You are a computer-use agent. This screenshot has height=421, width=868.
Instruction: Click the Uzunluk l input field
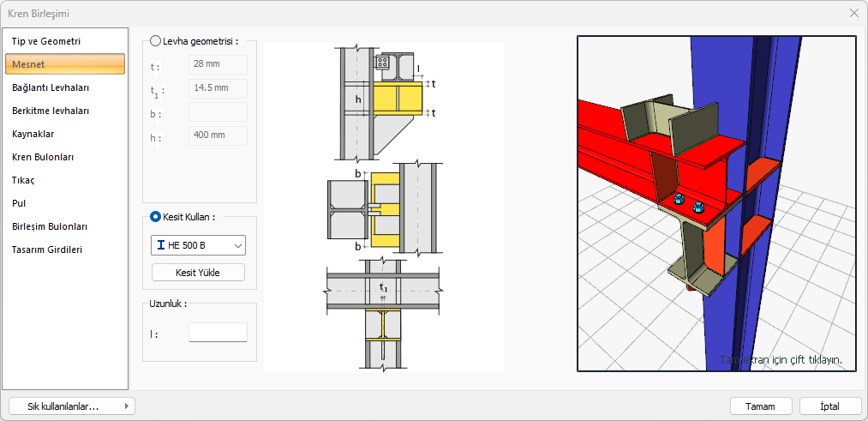[x=218, y=333]
